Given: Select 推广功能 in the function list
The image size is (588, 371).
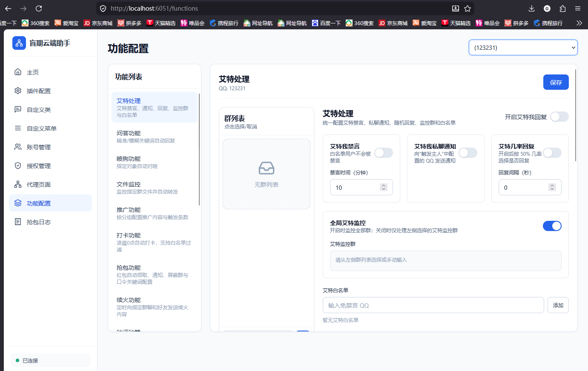Looking at the screenshot, I should pos(155,213).
